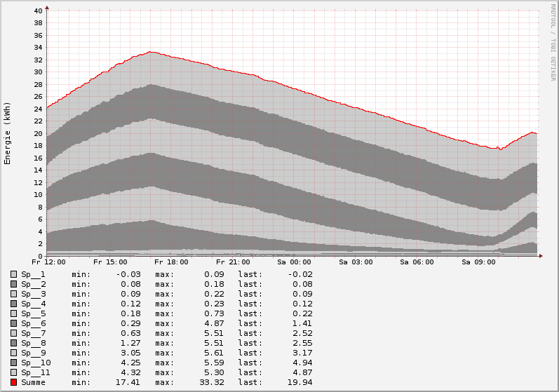Click the Sp__2 legend color box
Screen dimensions: 559x392
pyautogui.click(x=14, y=284)
